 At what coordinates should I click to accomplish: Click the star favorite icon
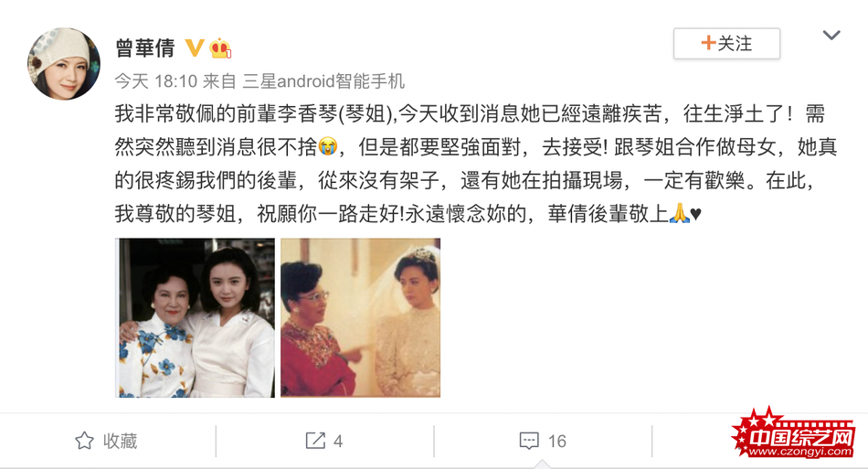(x=84, y=441)
